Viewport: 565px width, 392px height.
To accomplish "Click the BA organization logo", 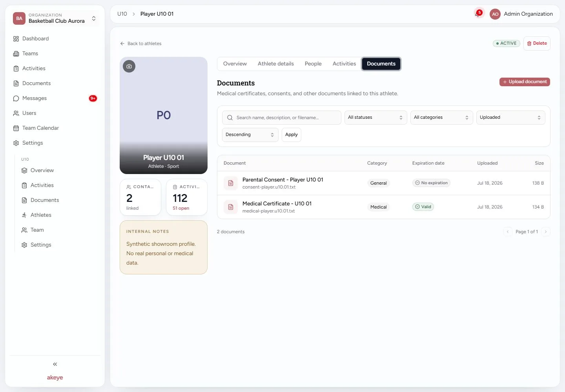I will tap(19, 18).
